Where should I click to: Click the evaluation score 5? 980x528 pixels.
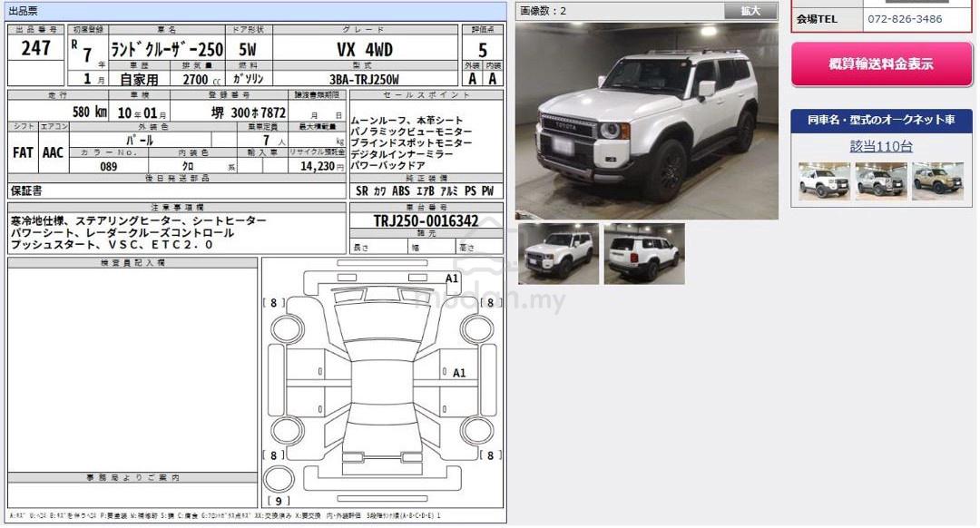[483, 49]
